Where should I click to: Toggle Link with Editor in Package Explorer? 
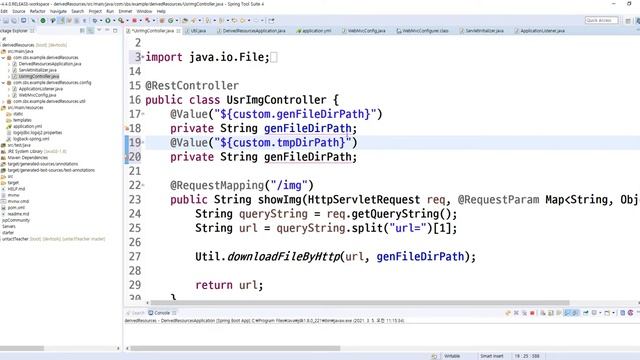pos(91,31)
